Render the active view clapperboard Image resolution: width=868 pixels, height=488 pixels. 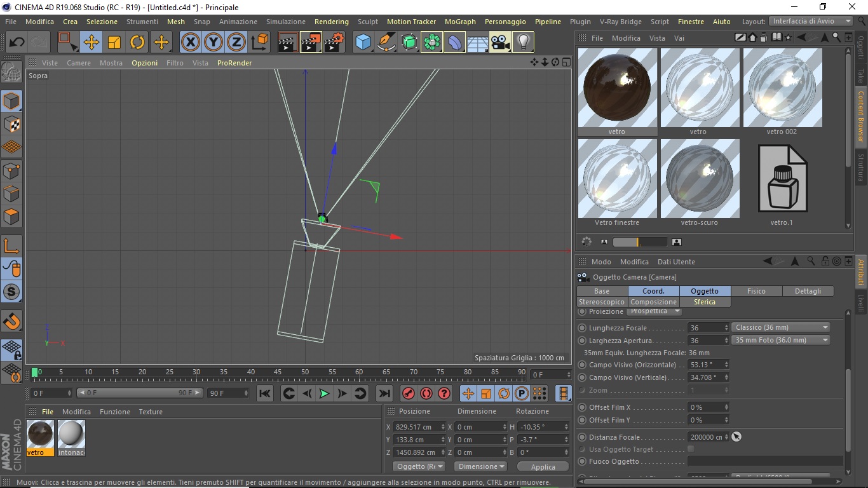click(288, 43)
